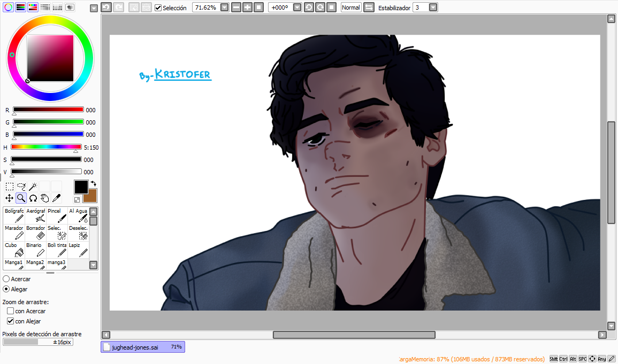Click the canvas scroll right arrow
This screenshot has height=364, width=618.
[x=602, y=335]
